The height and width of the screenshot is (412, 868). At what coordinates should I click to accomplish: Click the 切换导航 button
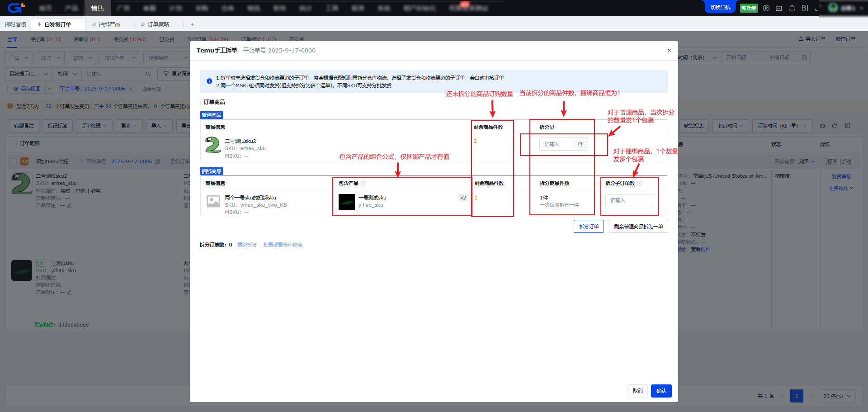(720, 7)
